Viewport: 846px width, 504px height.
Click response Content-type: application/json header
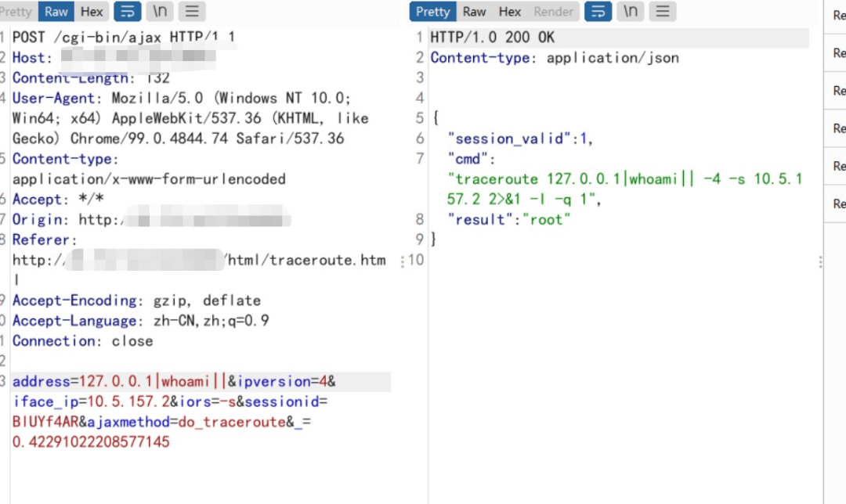pyautogui.click(x=555, y=58)
